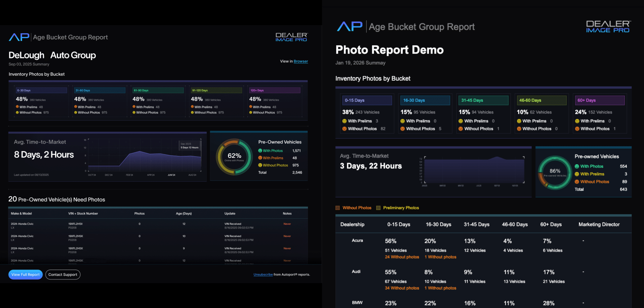The image size is (644, 308).
Task: Select the 120+ Days bucket header
Action: [274, 90]
